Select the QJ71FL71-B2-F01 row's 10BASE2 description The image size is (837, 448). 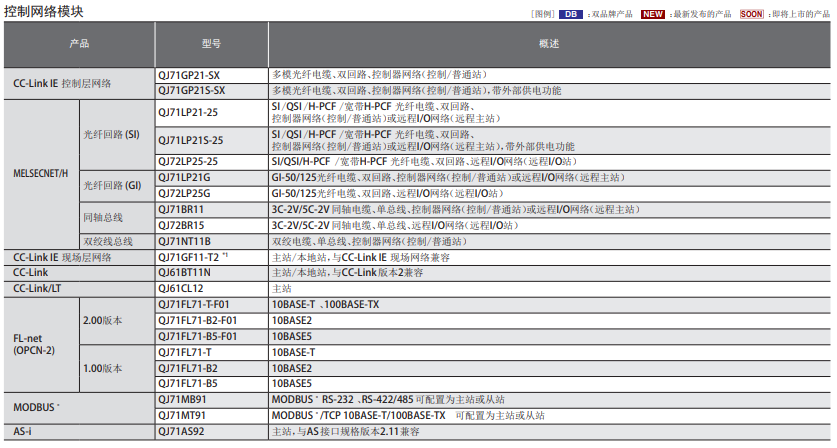[291, 320]
